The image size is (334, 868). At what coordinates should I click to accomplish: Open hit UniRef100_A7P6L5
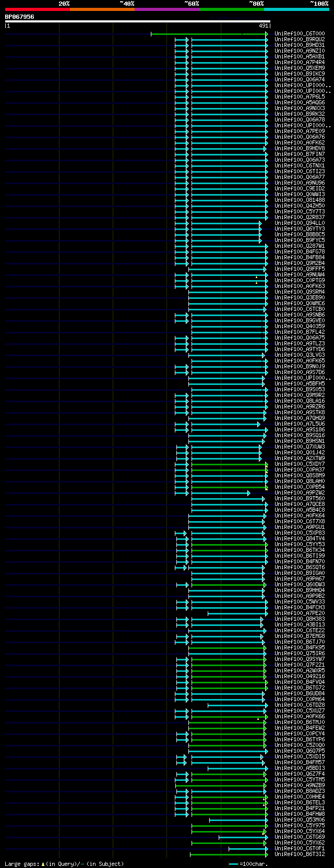pos(300,97)
